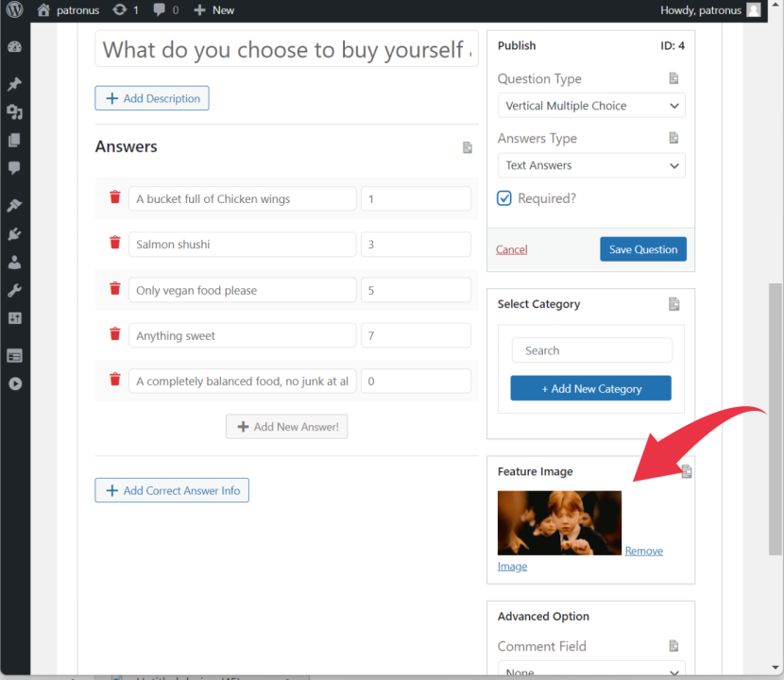Open the Question Type help document icon
784x680 pixels.
click(673, 78)
